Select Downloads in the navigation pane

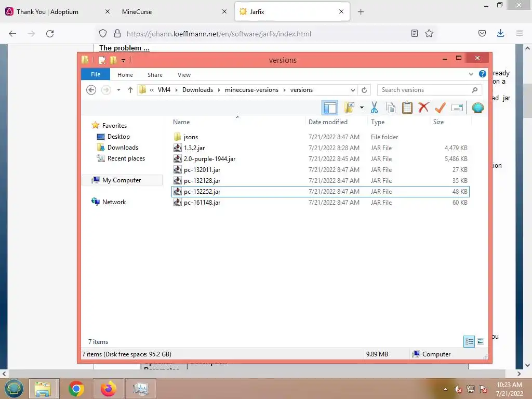coord(123,147)
